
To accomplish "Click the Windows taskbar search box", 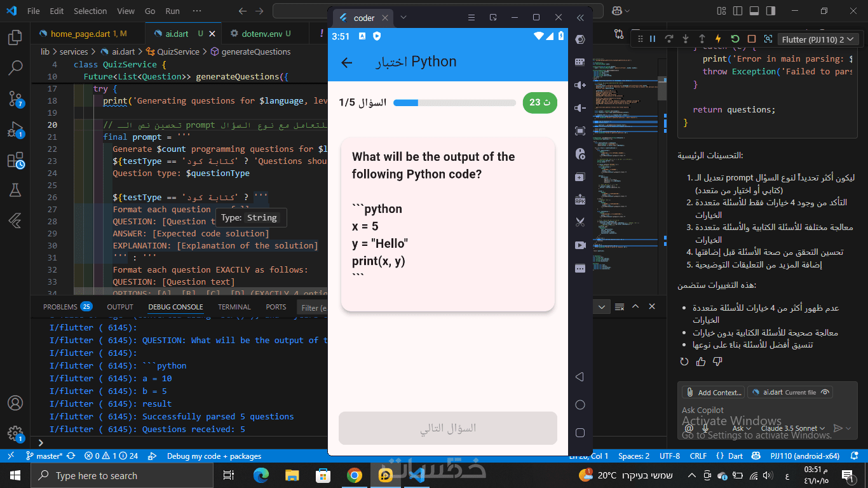I will click(x=123, y=475).
